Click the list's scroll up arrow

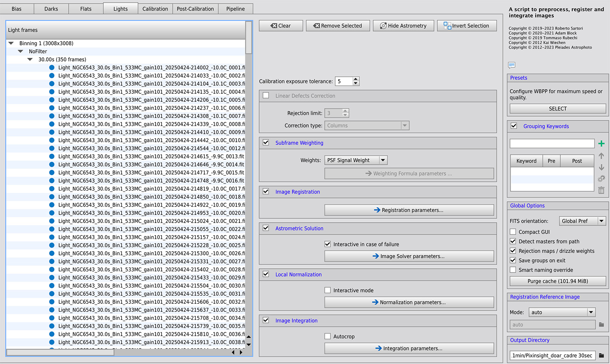[x=249, y=337]
